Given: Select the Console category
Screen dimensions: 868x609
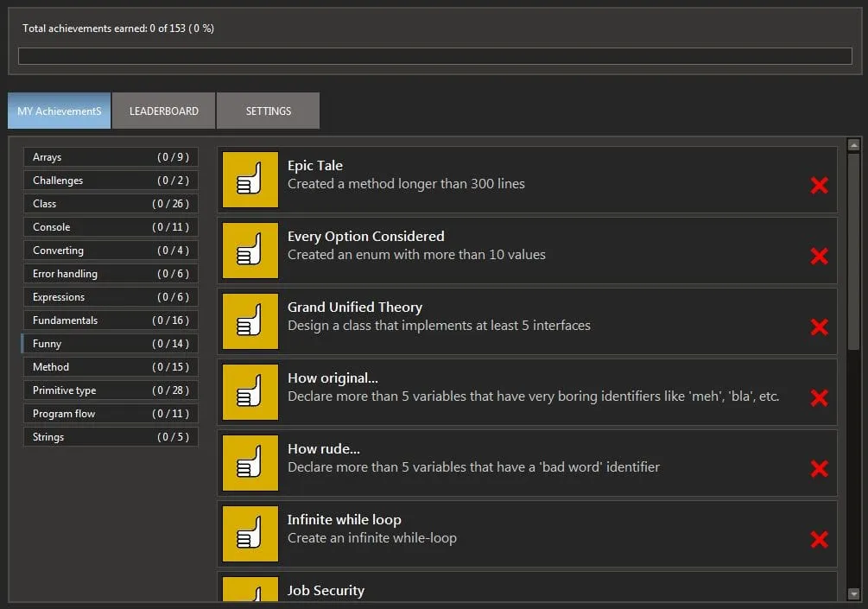Looking at the screenshot, I should click(x=111, y=227).
